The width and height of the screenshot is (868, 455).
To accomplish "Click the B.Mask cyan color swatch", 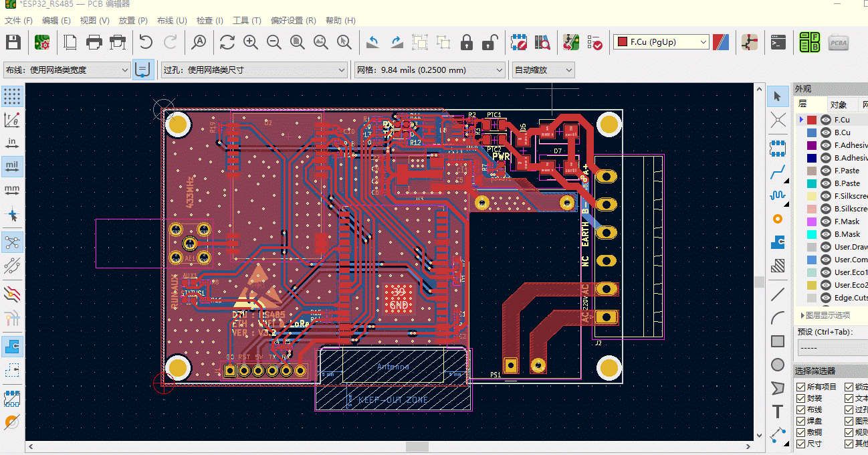I will (812, 234).
